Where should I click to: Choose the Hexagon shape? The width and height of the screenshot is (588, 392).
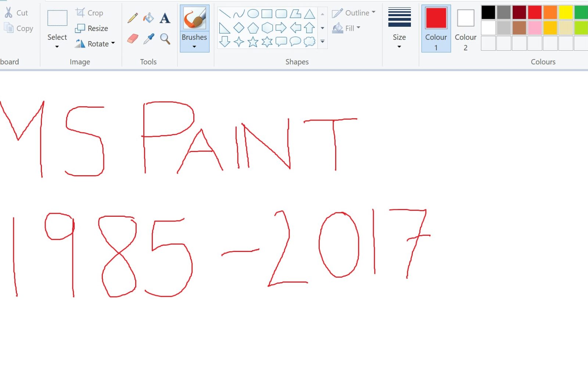267,28
